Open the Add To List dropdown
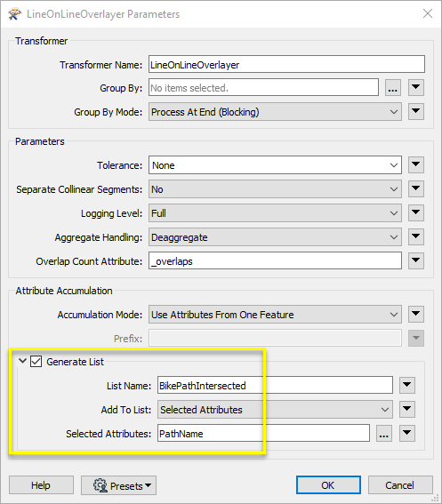This screenshot has height=504, width=442. [x=275, y=409]
